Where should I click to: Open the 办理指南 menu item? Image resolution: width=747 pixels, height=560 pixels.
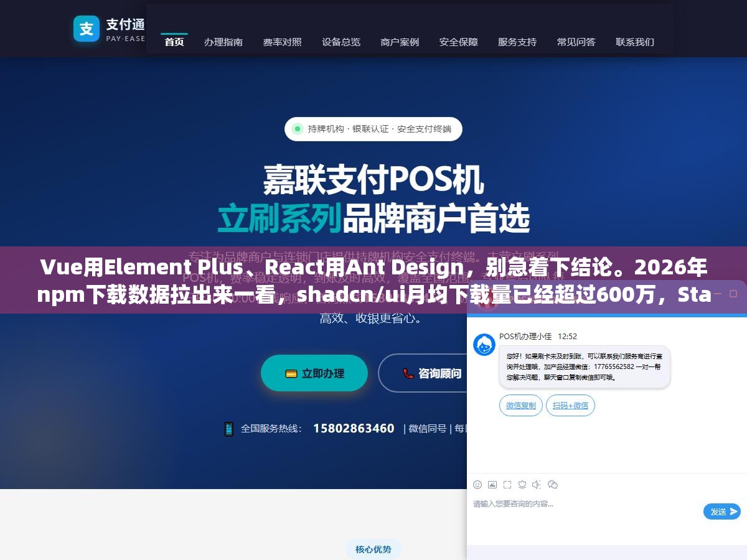tap(223, 42)
